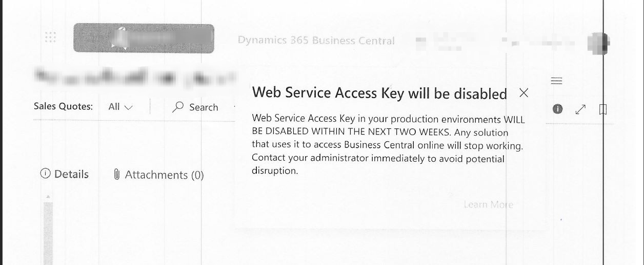Bookmark this page with the bookmark icon
644x265 pixels.
(x=603, y=109)
